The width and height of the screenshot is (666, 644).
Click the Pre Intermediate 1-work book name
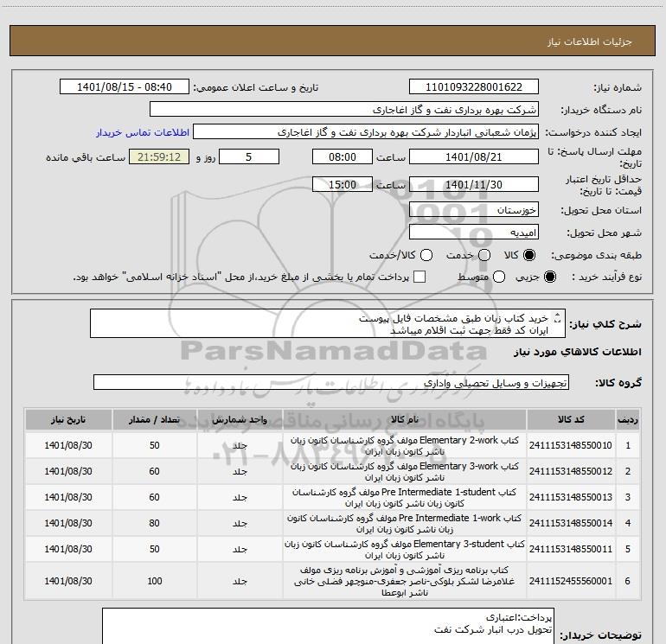tap(405, 524)
